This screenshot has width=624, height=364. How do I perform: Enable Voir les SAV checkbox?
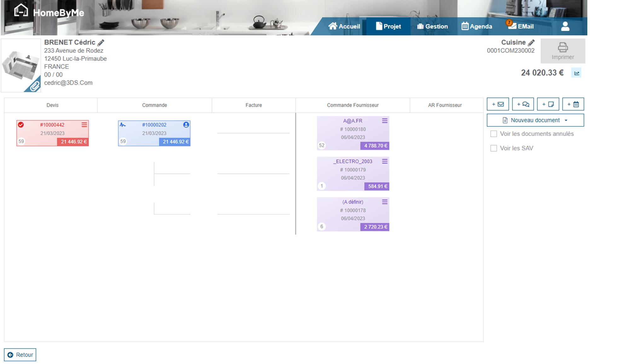click(494, 148)
